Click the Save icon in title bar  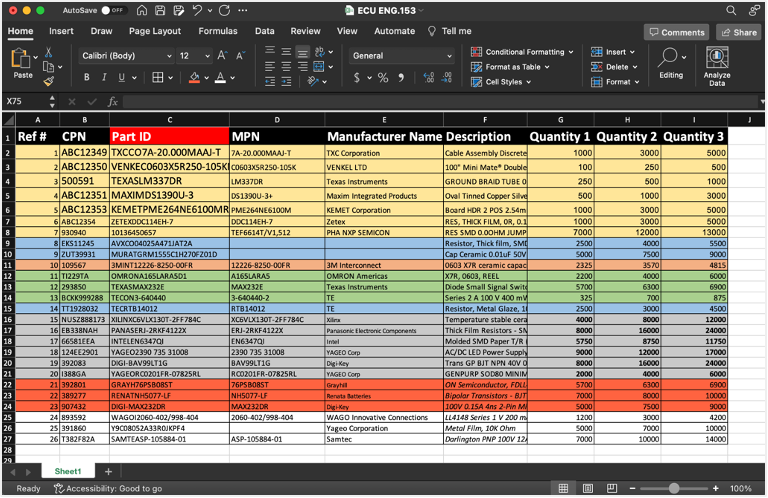coord(160,10)
